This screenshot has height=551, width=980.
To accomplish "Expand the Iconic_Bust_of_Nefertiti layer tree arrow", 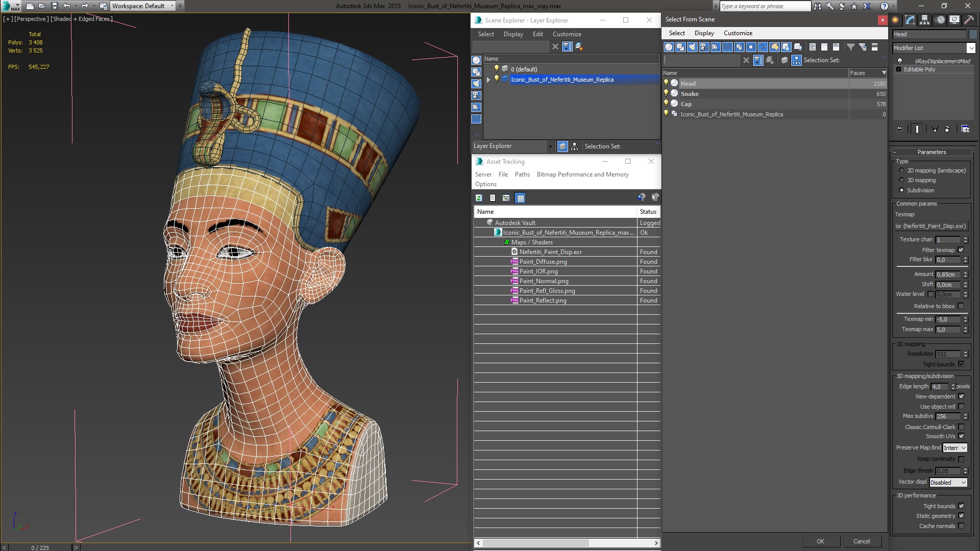I will click(x=488, y=80).
